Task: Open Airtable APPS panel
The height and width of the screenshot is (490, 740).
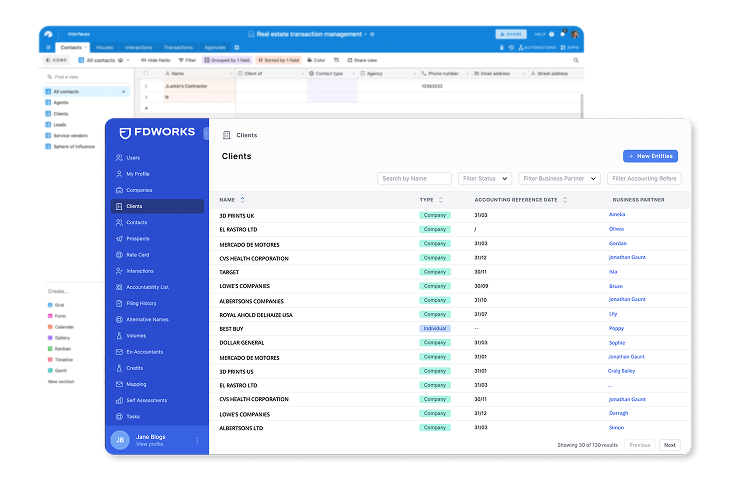Action: pyautogui.click(x=570, y=47)
